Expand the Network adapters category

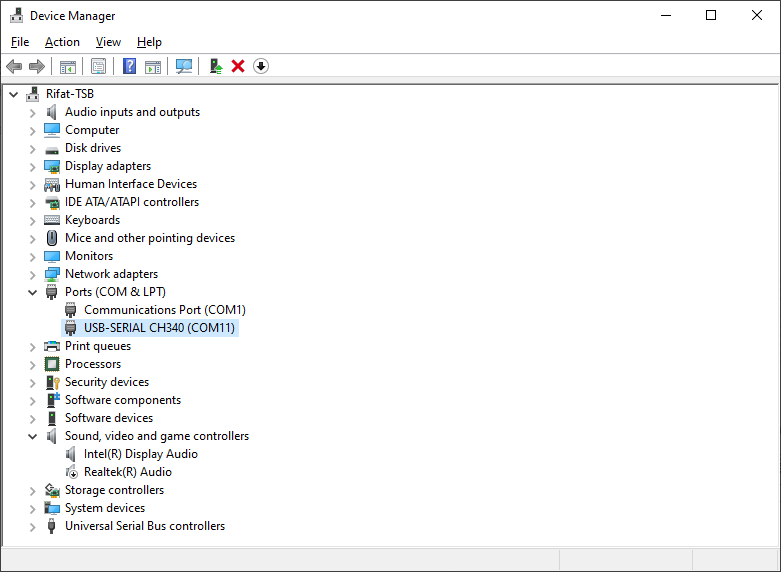(x=33, y=274)
